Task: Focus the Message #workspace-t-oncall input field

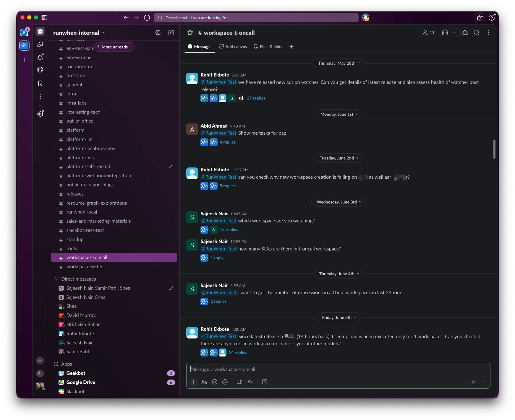Action: point(338,369)
